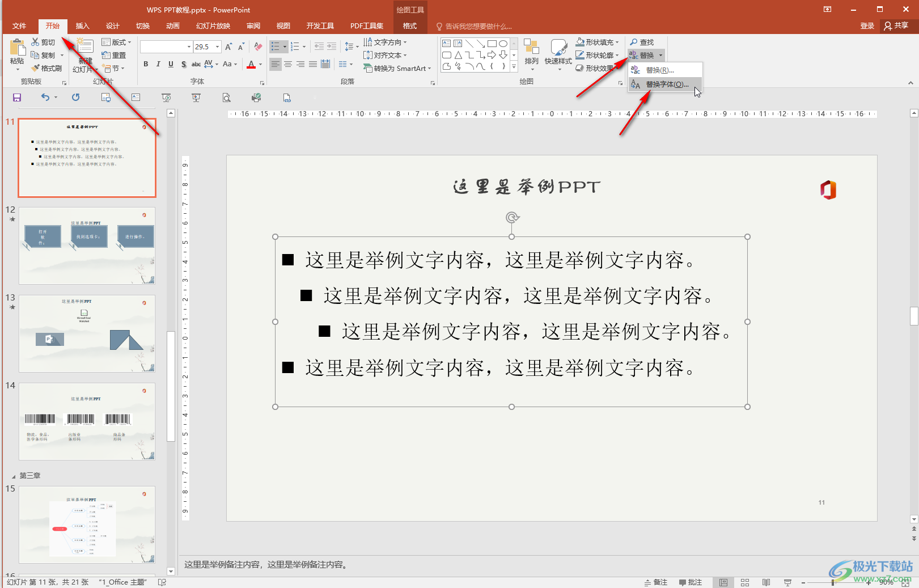Choose 替换(R)... menu entry
The image size is (919, 588).
coord(665,70)
